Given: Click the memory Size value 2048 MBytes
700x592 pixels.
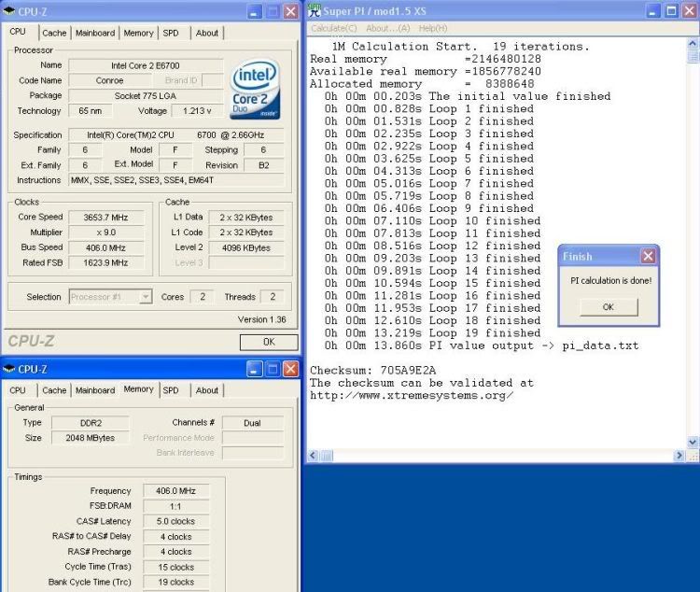Looking at the screenshot, I should point(91,438).
